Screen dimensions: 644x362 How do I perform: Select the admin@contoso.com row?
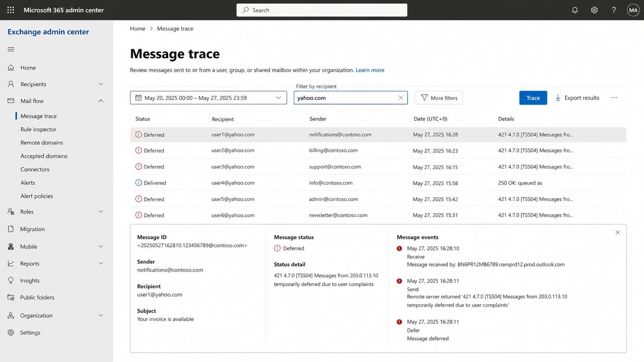(x=378, y=199)
